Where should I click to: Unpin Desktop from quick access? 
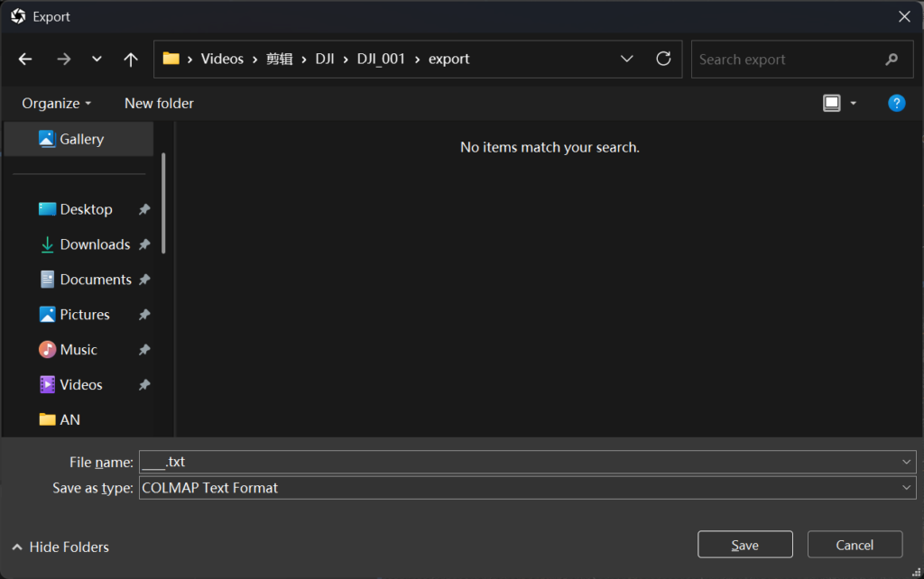pyautogui.click(x=144, y=209)
